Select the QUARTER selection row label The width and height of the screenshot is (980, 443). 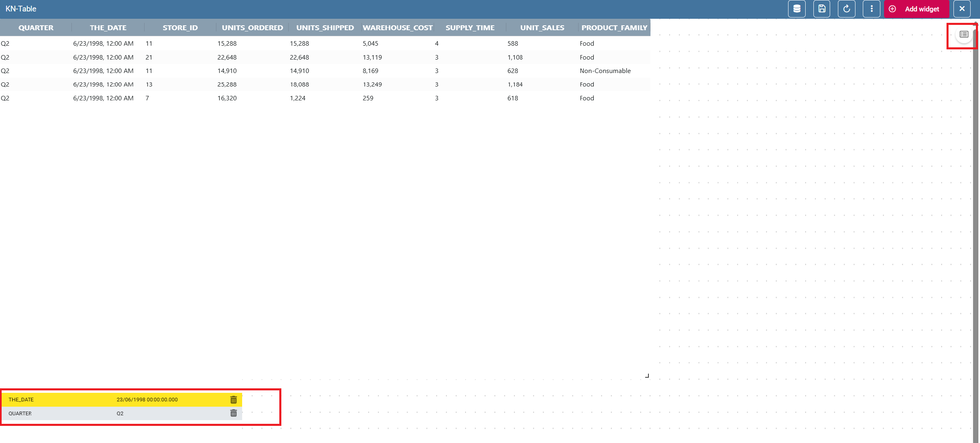tap(20, 414)
